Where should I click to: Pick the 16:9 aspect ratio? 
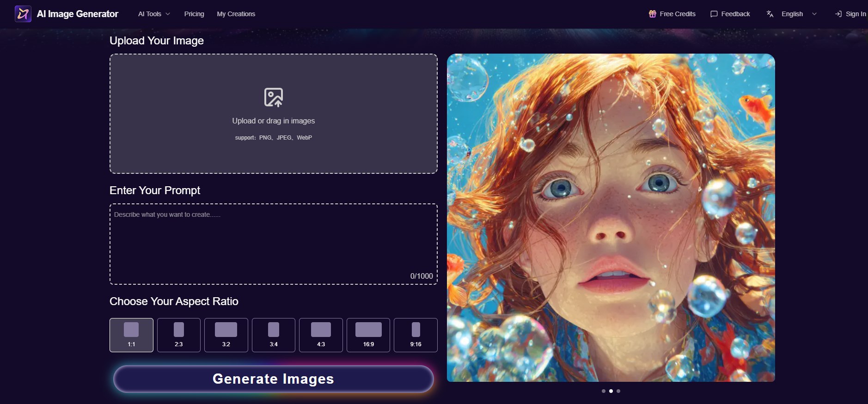(x=368, y=335)
